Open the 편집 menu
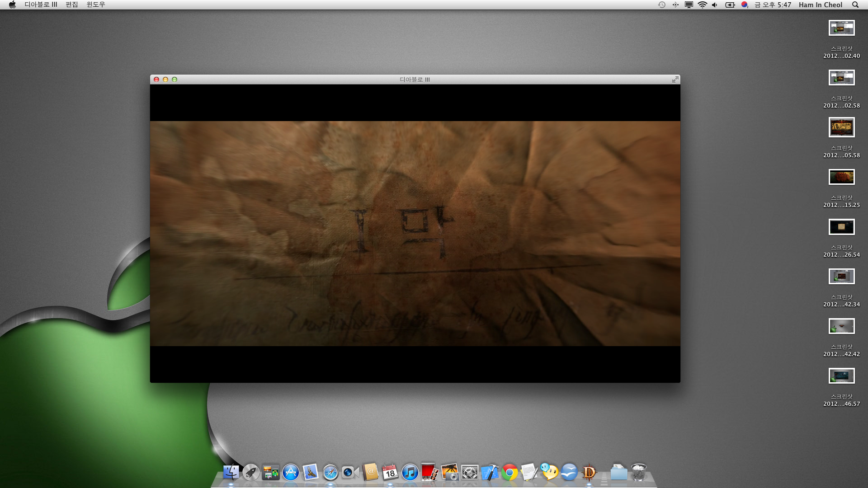868x488 pixels. click(x=72, y=5)
